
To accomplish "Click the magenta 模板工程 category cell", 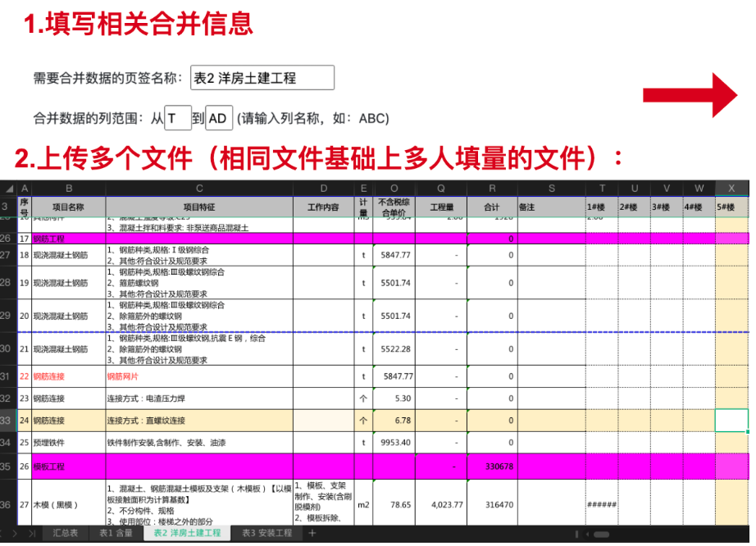I will click(x=68, y=466).
